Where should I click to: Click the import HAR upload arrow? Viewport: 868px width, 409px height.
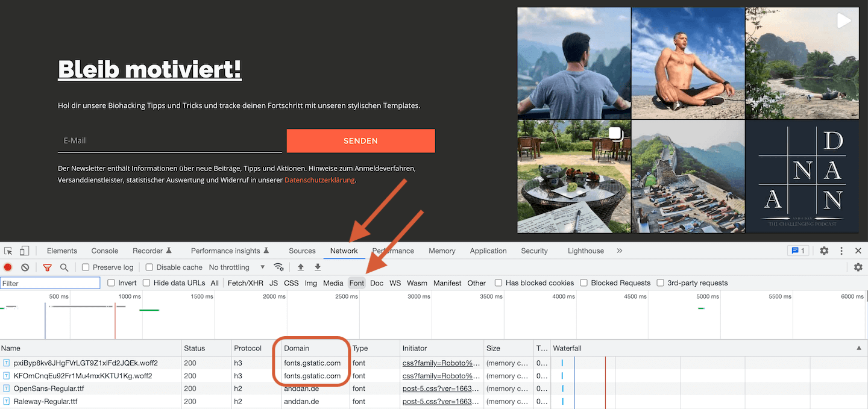click(x=301, y=267)
